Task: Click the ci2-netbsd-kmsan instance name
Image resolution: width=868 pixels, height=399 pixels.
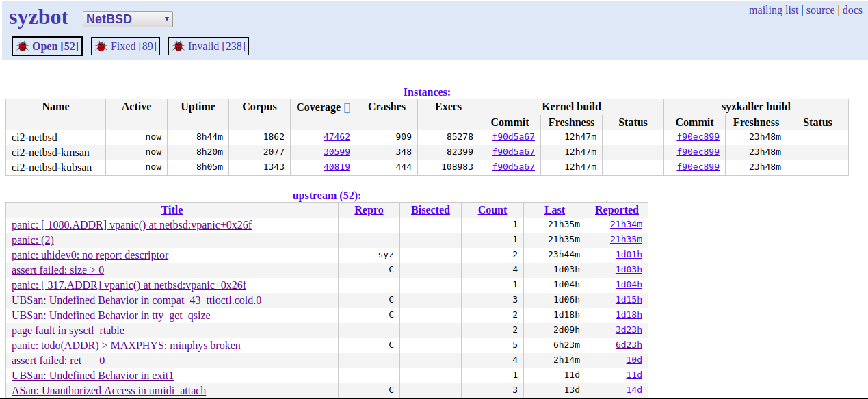Action: coord(51,152)
